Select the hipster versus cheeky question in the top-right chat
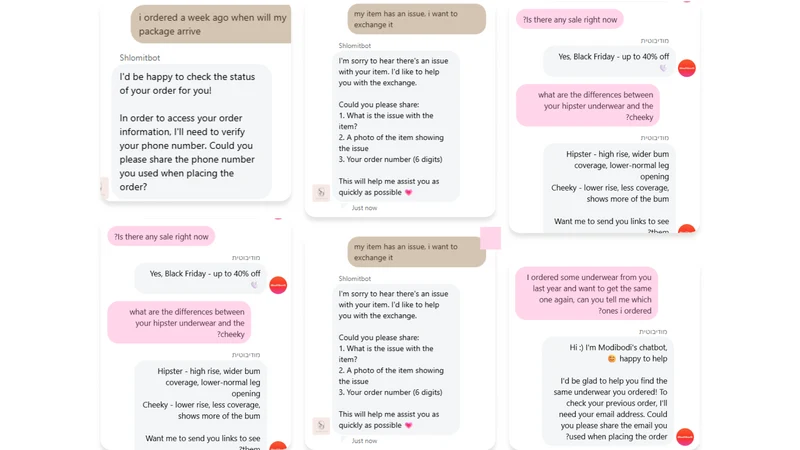Screen dimensions: 800x450 588,106
